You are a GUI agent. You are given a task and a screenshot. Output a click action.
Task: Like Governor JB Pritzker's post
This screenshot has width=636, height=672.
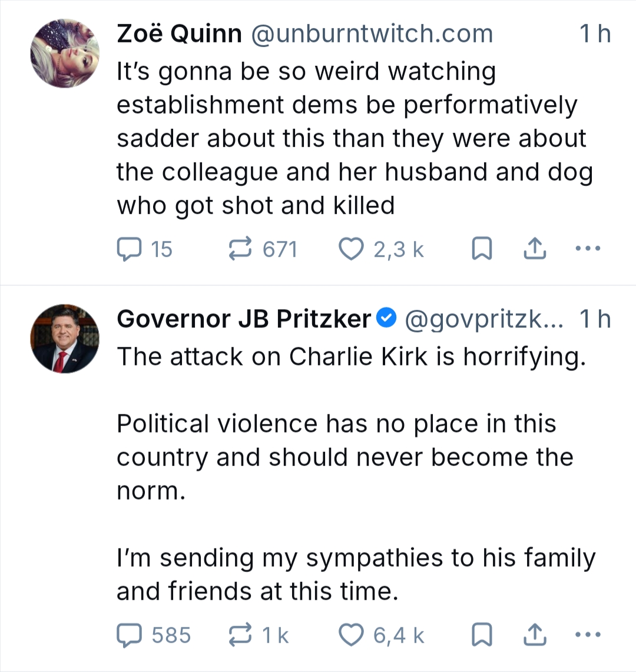(x=352, y=636)
